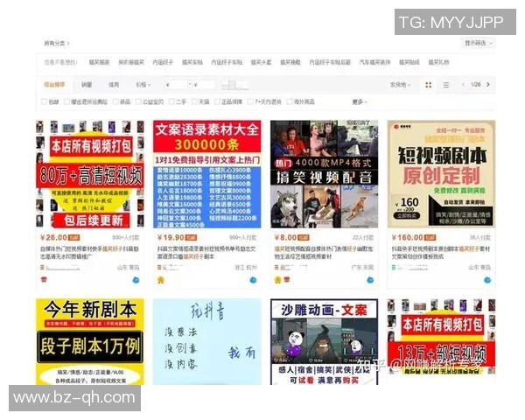Check the 海外商品 filter

point(290,101)
